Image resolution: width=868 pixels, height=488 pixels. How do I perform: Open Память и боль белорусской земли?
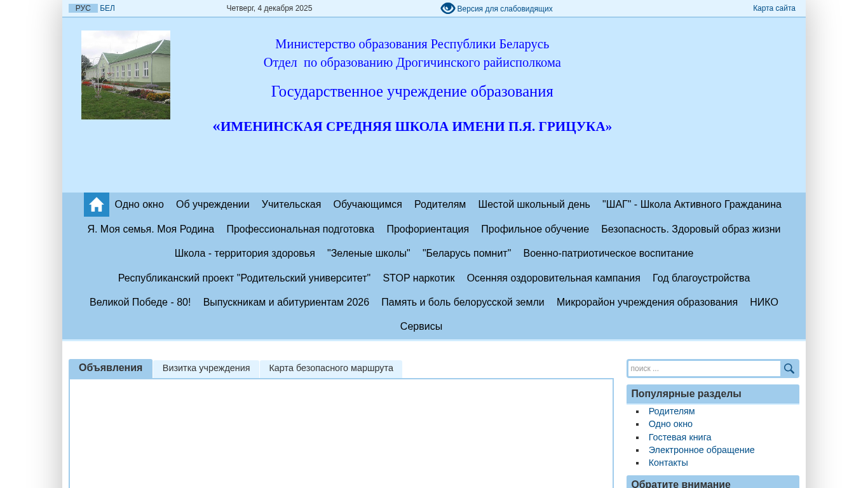(463, 302)
